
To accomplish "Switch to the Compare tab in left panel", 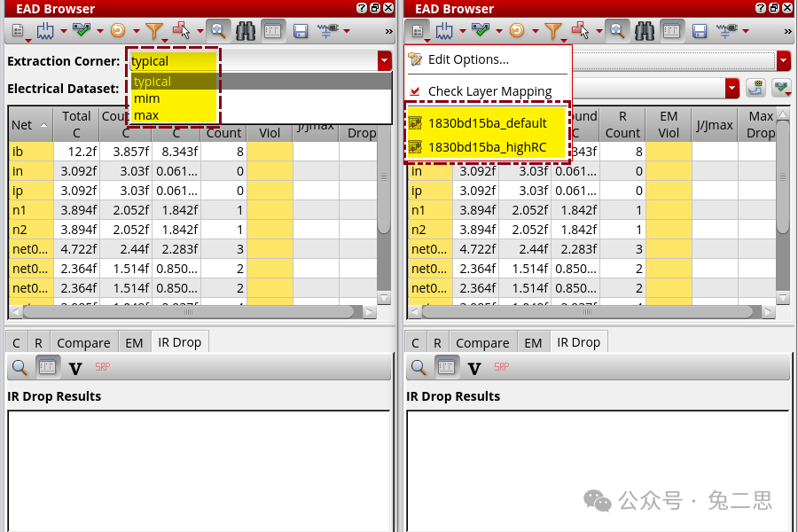I will [83, 342].
